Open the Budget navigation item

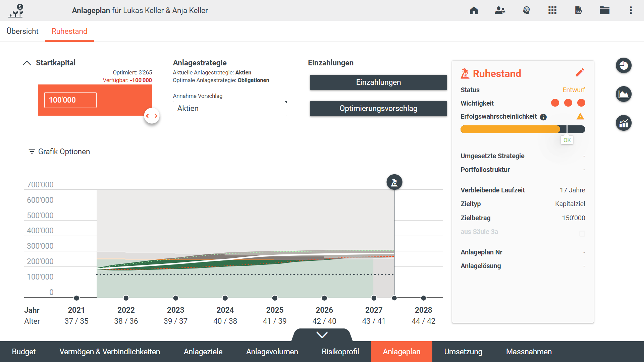point(24,352)
